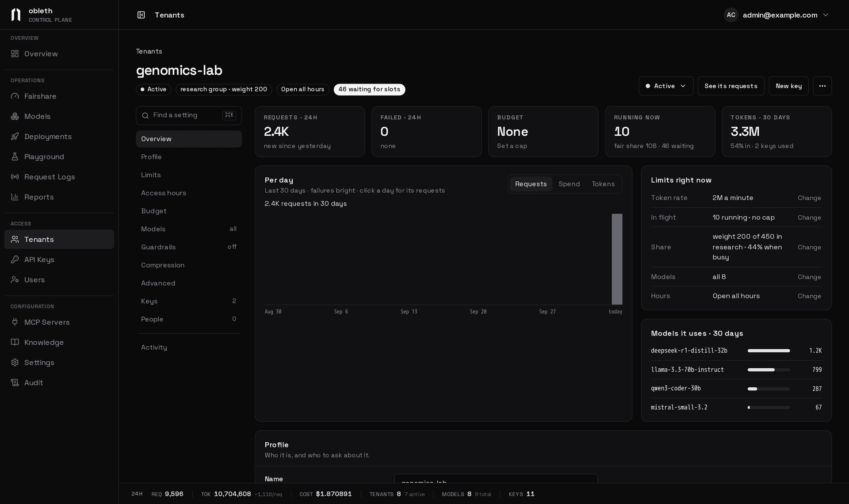Click the Requests 24h card
Screen dimensions: 849x504
click(x=310, y=131)
